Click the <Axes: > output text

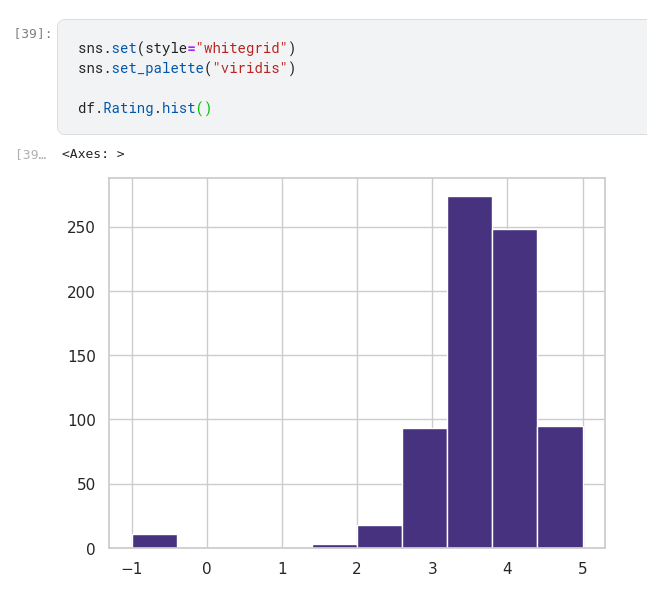point(93,154)
